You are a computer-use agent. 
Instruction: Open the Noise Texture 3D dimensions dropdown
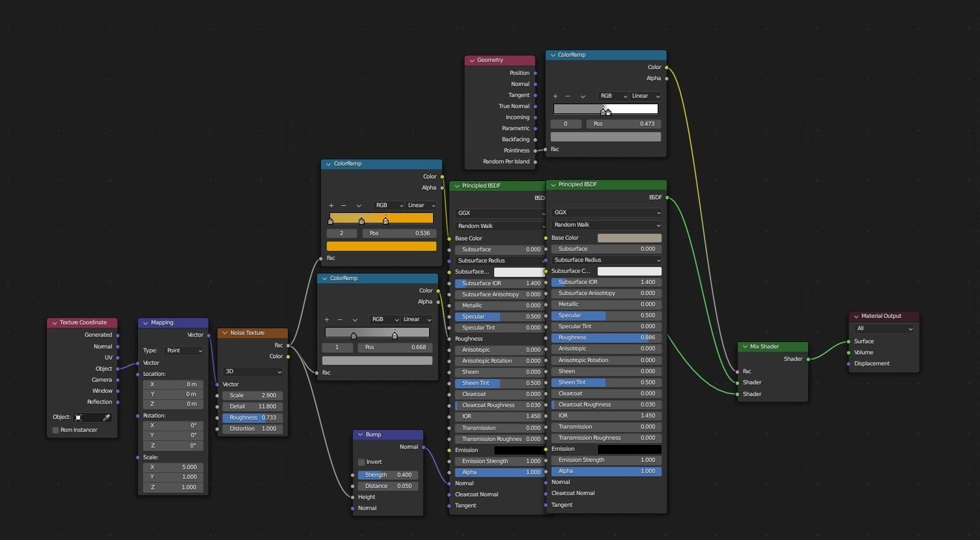253,372
